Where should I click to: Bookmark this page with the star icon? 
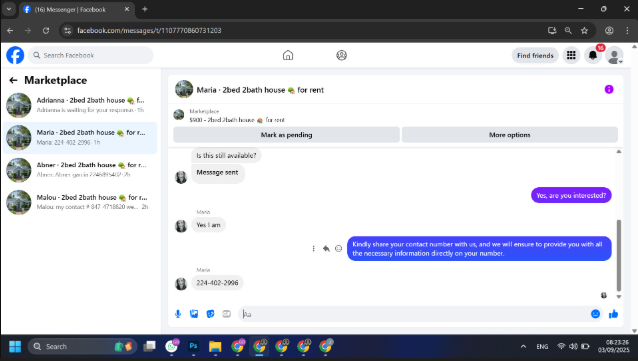pyautogui.click(x=584, y=31)
